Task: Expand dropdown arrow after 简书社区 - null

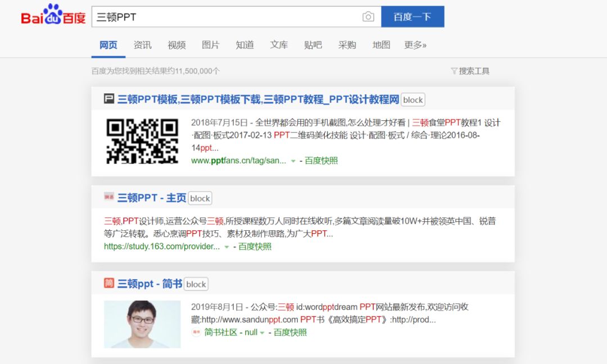Action: point(262,333)
